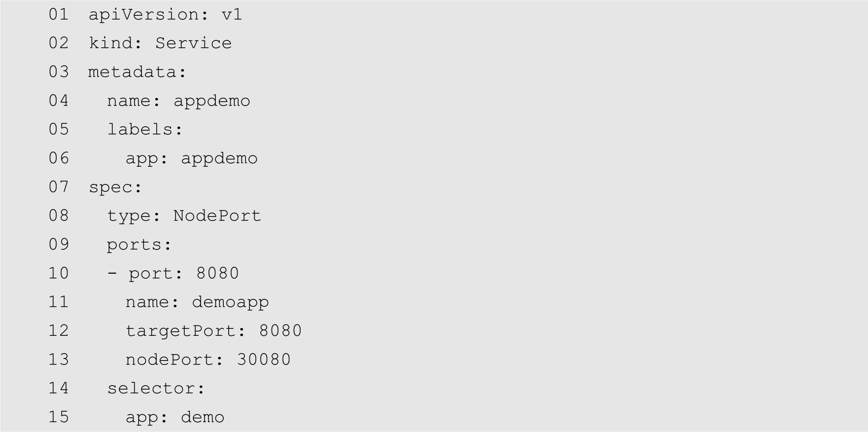Click the NodePort value on line 08
The height and width of the screenshot is (432, 868).
217,216
